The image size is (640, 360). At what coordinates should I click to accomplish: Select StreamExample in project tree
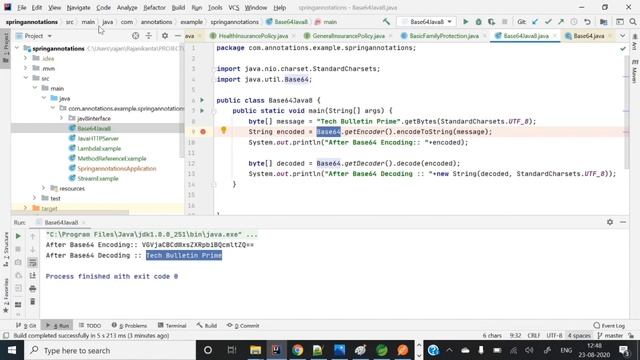[98, 178]
